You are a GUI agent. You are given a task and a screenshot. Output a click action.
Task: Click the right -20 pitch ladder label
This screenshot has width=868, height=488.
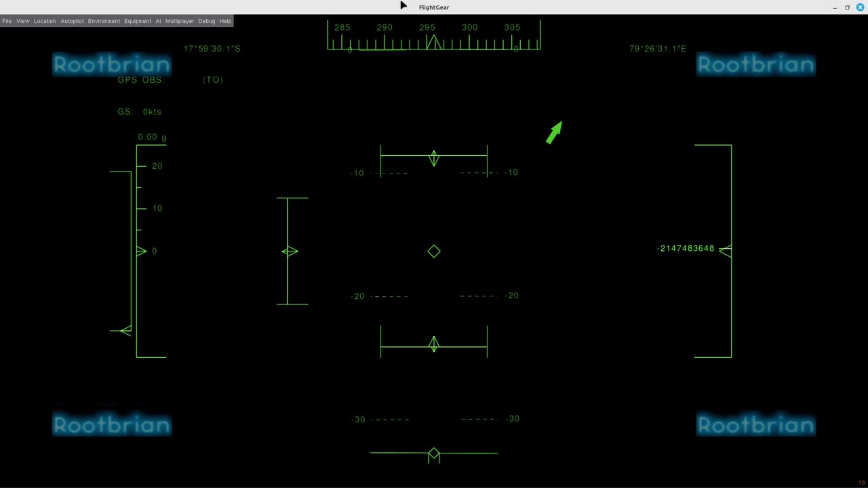tap(512, 296)
